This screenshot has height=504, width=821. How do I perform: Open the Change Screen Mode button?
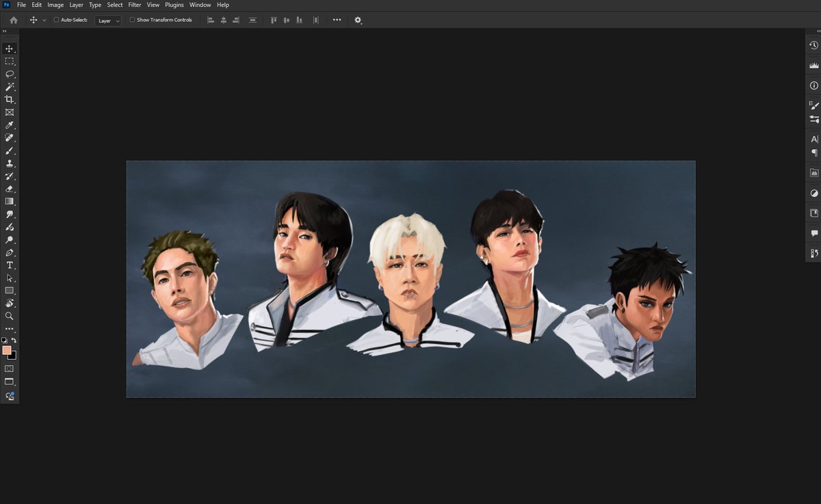[10, 382]
